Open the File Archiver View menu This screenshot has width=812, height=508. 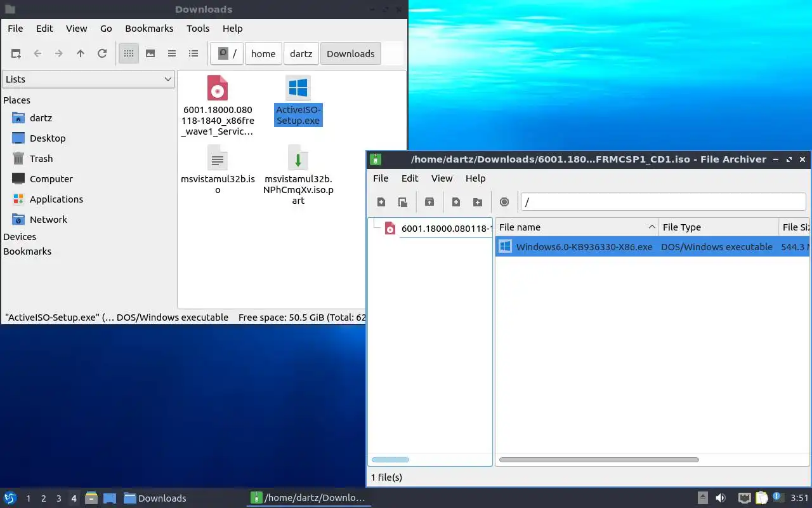(x=442, y=178)
